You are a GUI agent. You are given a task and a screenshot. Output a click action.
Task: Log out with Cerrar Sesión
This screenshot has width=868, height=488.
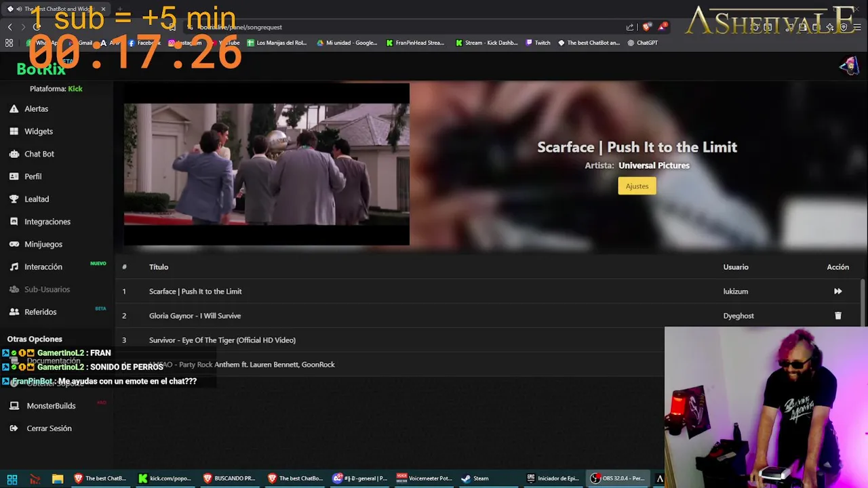click(x=49, y=428)
